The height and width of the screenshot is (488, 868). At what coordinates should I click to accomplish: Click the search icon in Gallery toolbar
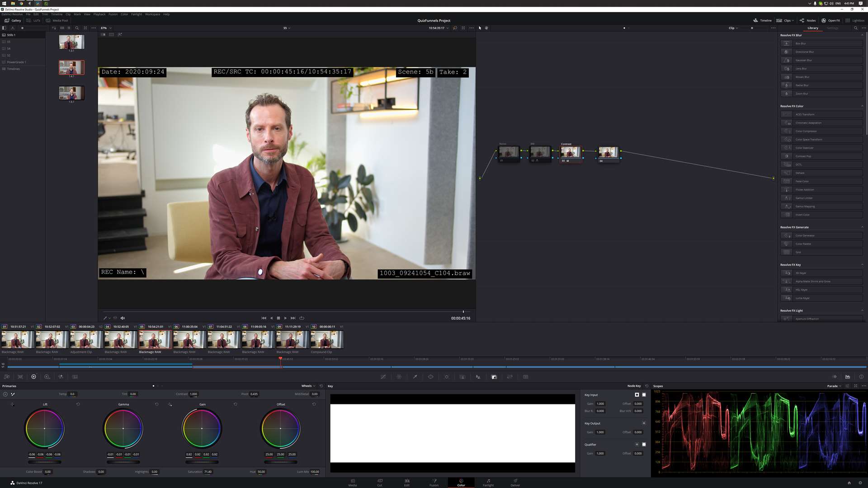point(77,28)
